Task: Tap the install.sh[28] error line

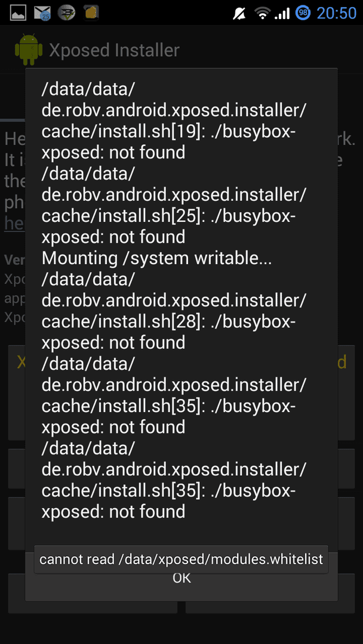Action: coord(174,311)
